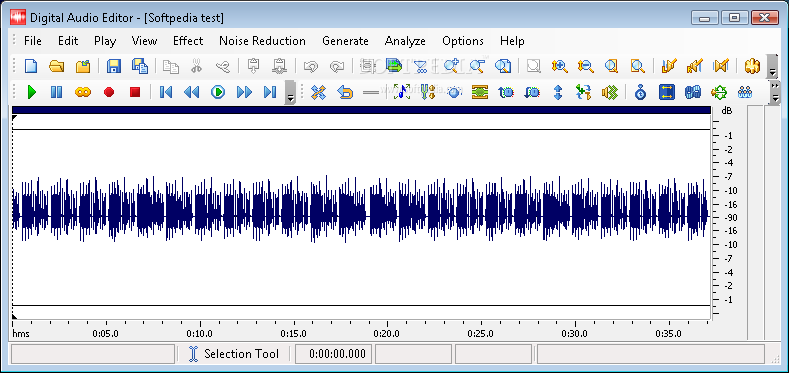Image resolution: width=789 pixels, height=373 pixels.
Task: Pause playback
Action: point(56,92)
